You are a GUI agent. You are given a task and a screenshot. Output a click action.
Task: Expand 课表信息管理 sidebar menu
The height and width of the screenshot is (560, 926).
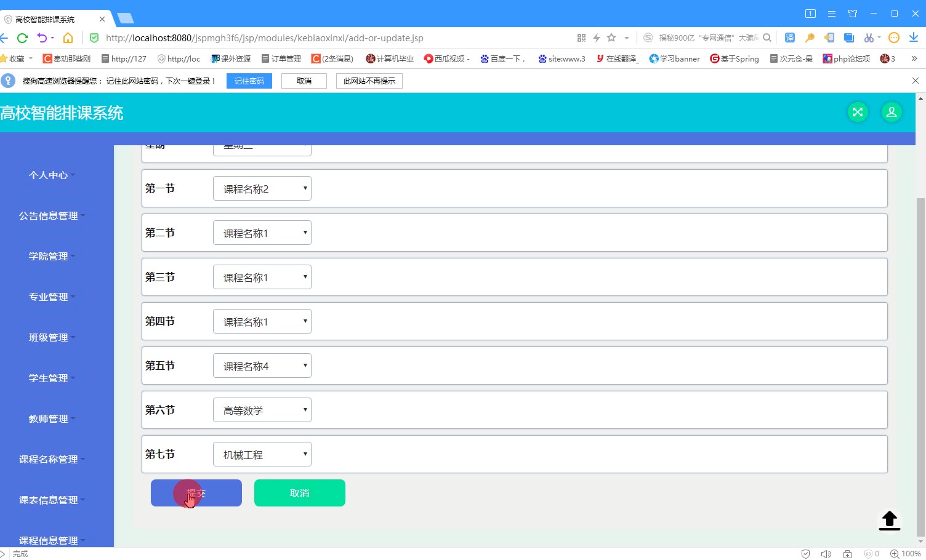52,500
